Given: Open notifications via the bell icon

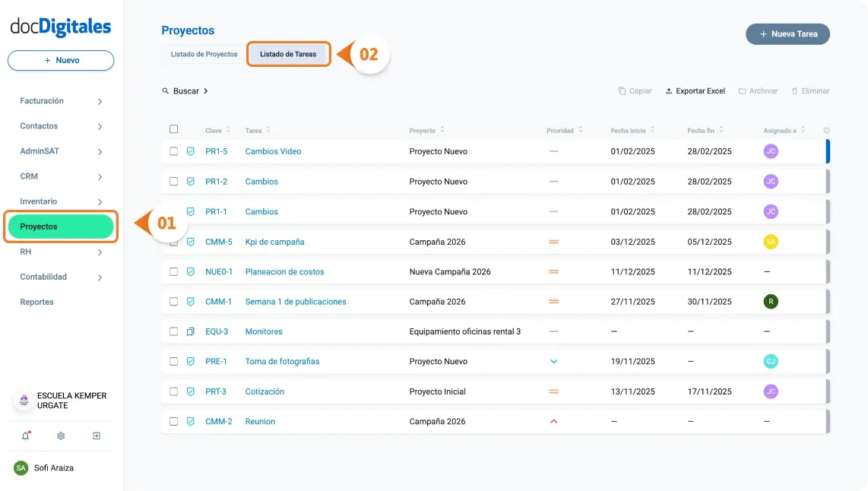Looking at the screenshot, I should pyautogui.click(x=25, y=436).
